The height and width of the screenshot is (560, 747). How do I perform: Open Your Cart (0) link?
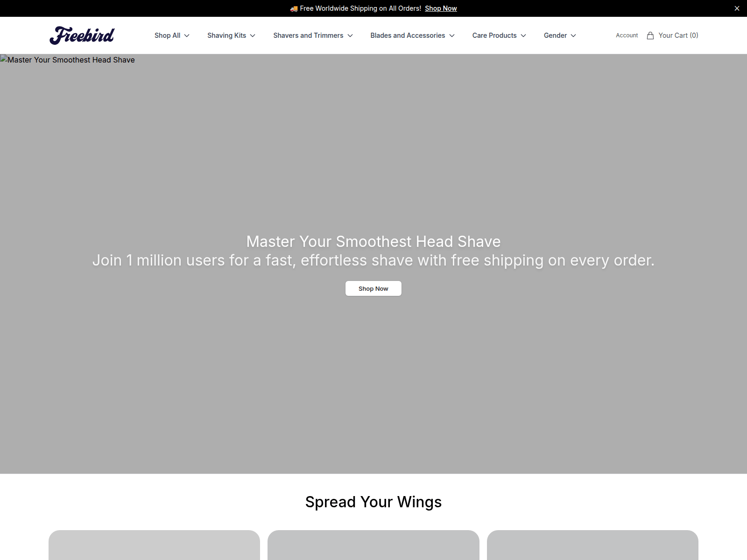(678, 35)
